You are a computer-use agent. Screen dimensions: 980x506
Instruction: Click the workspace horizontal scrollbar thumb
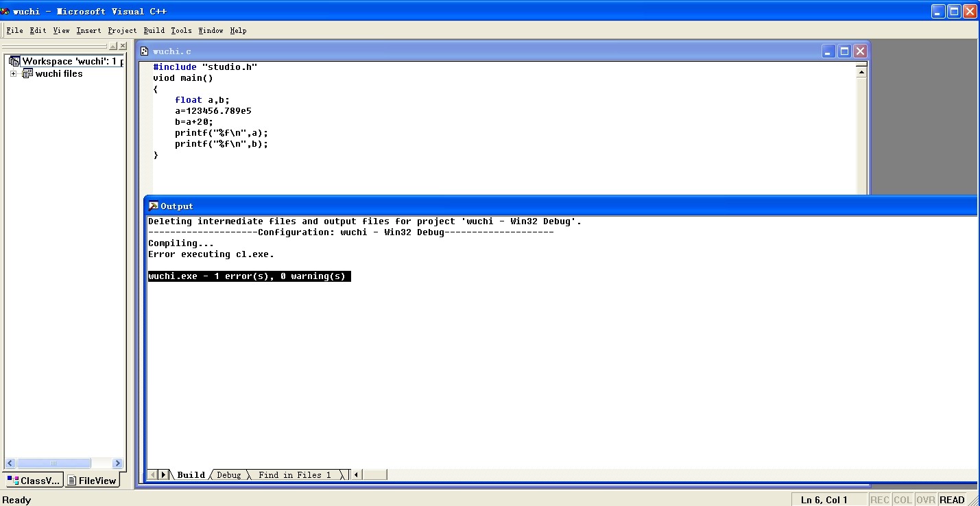click(53, 463)
